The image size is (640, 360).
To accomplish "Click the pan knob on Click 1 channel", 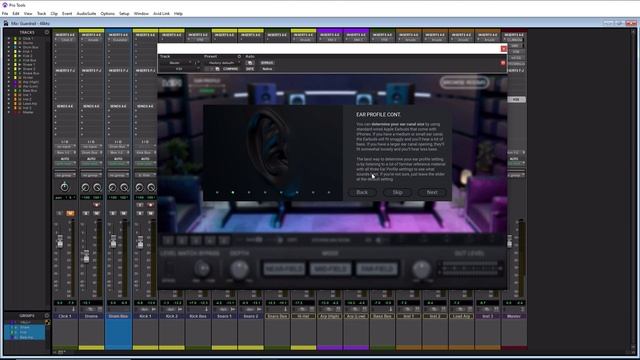I will coord(64,187).
